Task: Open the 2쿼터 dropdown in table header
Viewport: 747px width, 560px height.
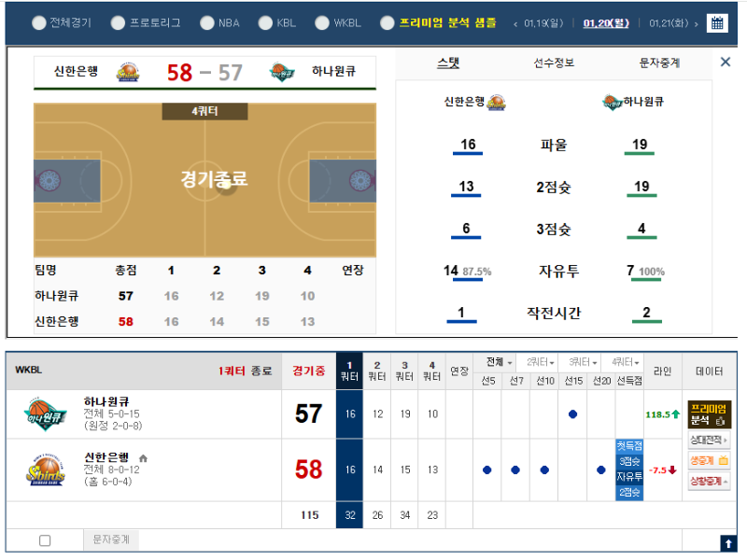Action: tap(541, 363)
